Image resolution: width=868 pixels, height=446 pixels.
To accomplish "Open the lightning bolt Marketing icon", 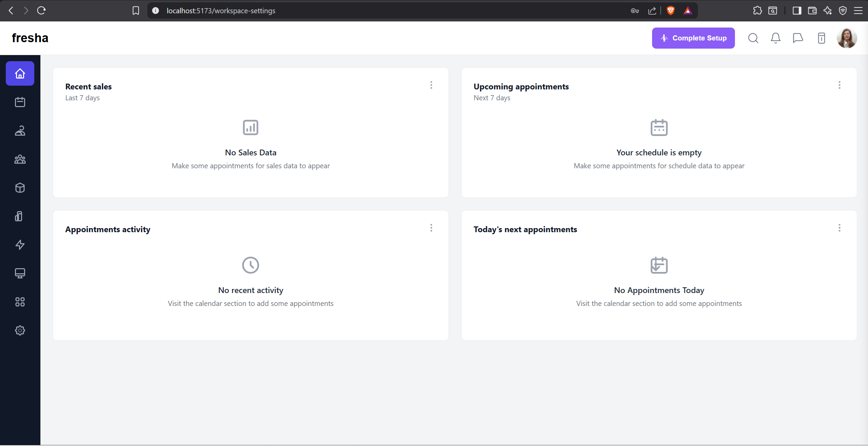I will [x=20, y=245].
